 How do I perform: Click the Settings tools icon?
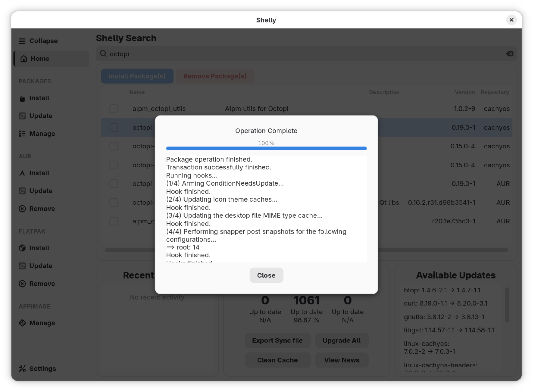(22, 369)
